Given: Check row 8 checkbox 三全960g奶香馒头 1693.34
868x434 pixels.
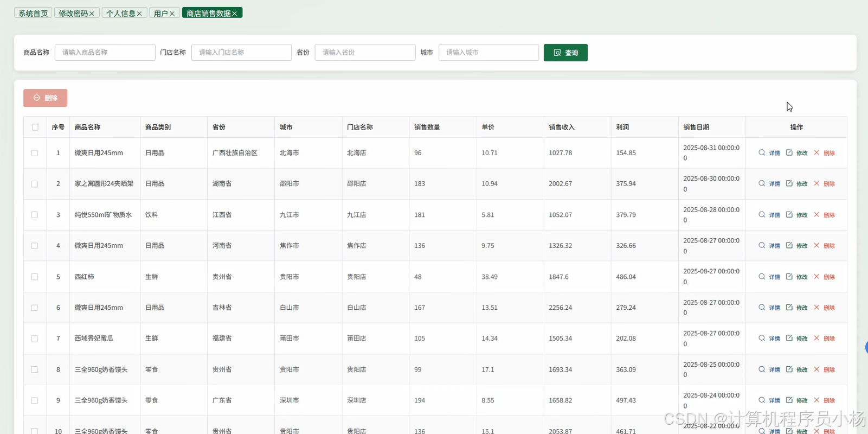Looking at the screenshot, I should point(35,369).
